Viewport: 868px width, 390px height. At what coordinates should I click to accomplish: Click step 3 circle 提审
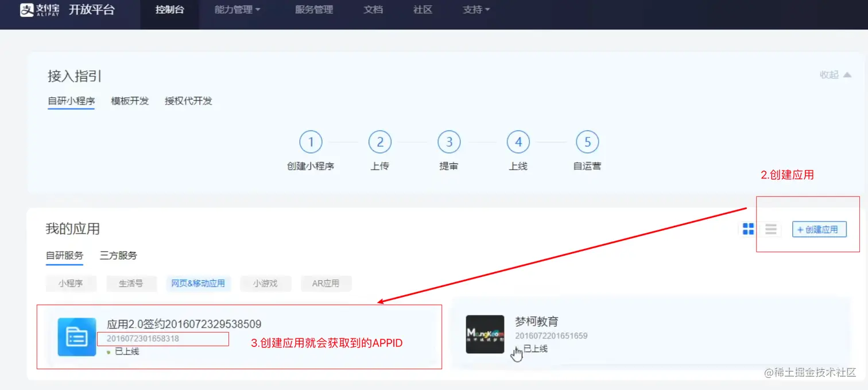(449, 142)
